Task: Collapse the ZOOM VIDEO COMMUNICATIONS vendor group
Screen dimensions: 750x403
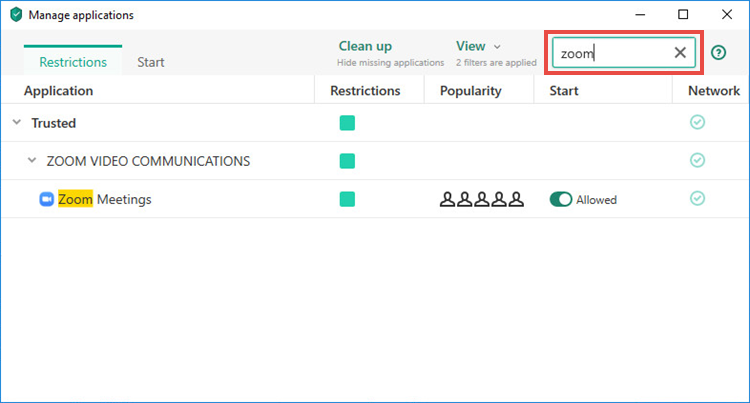Action: coord(32,161)
